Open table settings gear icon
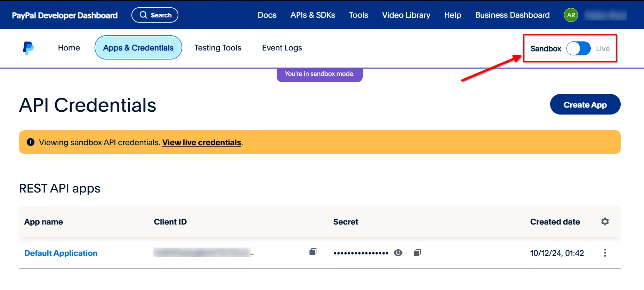 click(x=605, y=221)
